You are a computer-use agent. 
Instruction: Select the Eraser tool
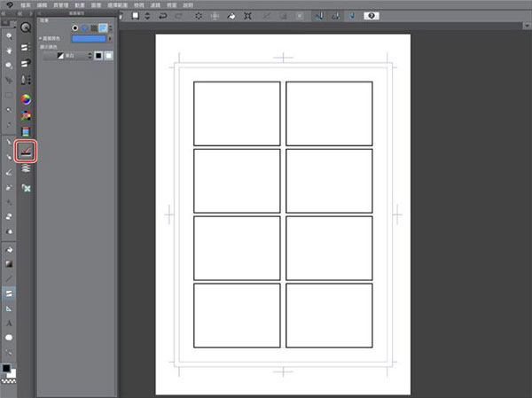coord(9,216)
